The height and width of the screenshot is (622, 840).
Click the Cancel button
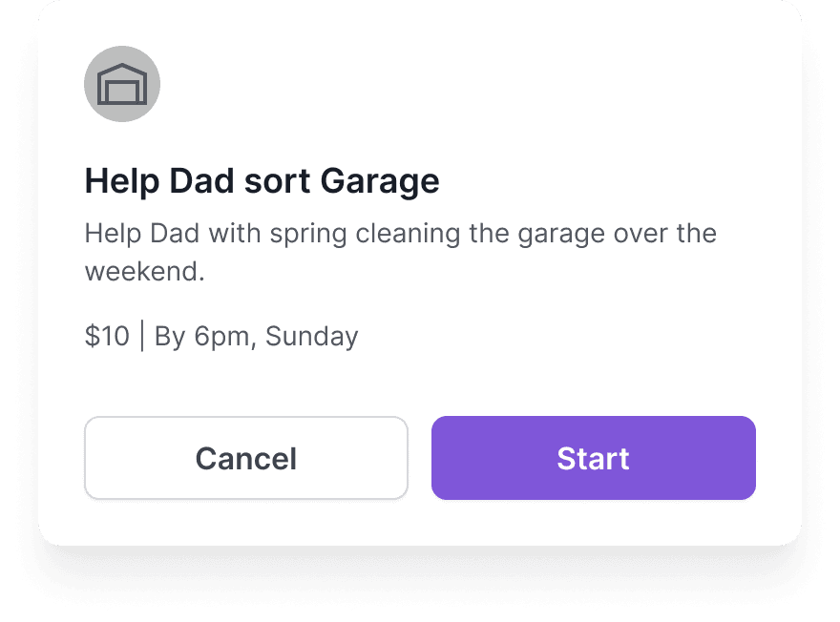coord(246,458)
